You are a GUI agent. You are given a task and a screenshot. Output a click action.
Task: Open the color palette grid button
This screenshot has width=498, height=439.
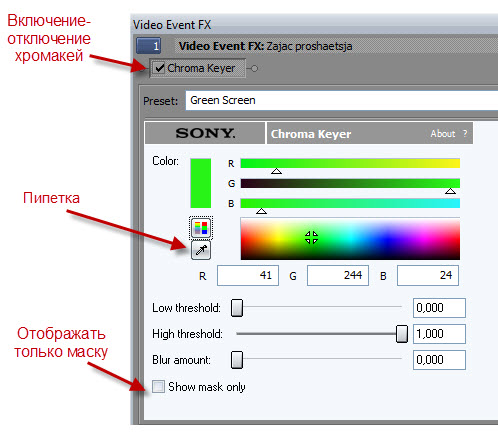point(201,228)
